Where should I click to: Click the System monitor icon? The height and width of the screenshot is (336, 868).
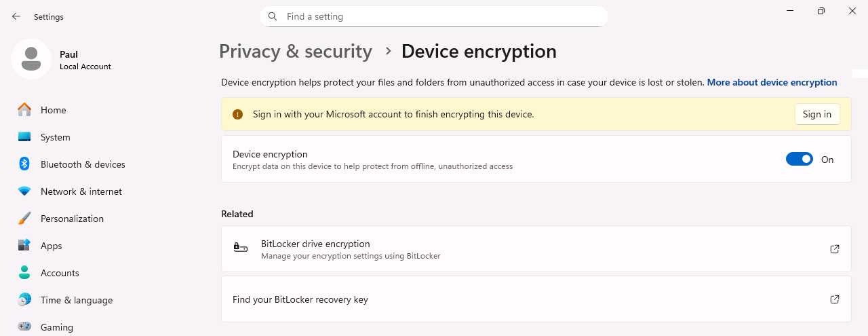[24, 137]
